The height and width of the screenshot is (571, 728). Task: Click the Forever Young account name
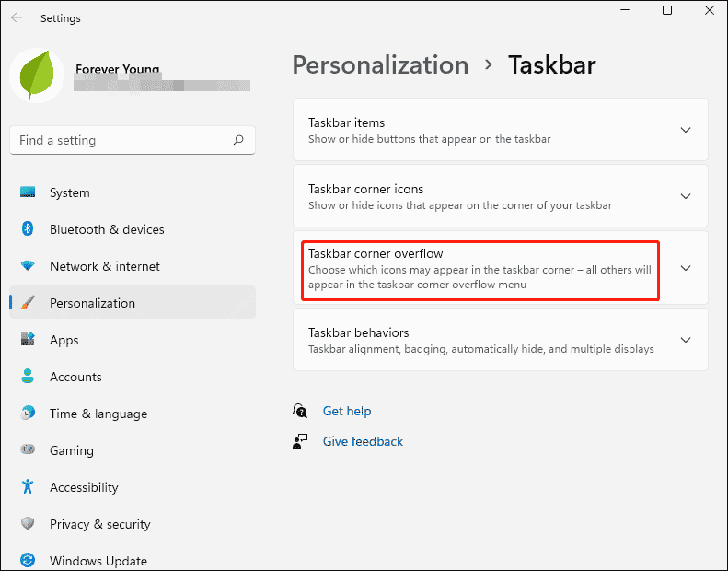pos(118,69)
